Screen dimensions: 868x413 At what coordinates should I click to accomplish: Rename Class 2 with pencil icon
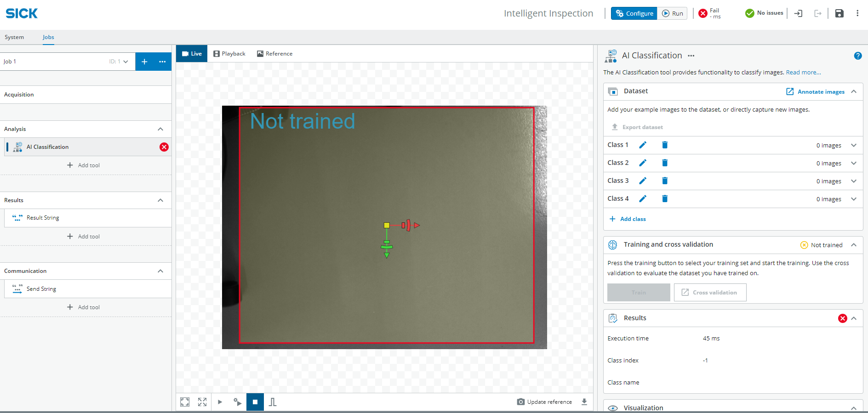click(x=643, y=163)
